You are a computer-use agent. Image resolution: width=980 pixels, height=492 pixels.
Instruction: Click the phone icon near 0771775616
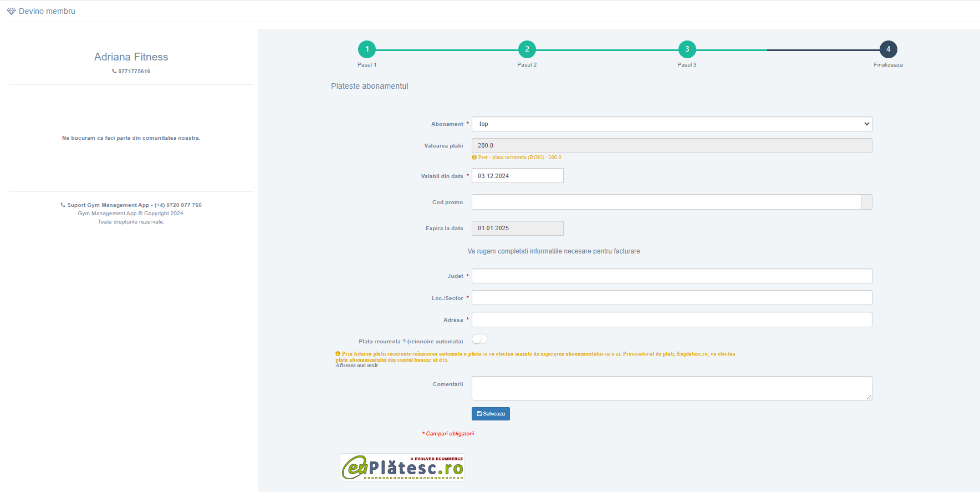pyautogui.click(x=114, y=71)
